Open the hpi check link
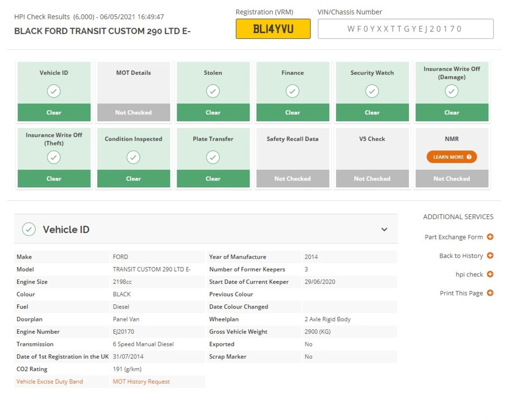Viewport: 512px width, 420px height. click(469, 274)
